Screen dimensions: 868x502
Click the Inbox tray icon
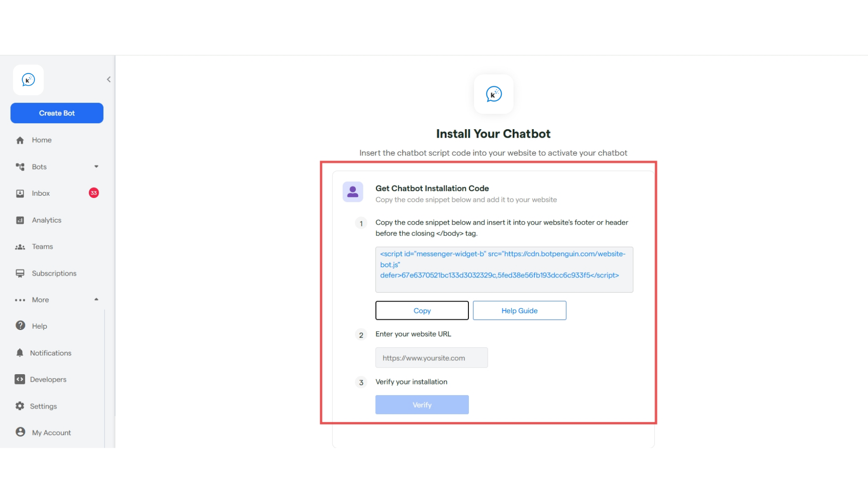(x=20, y=193)
